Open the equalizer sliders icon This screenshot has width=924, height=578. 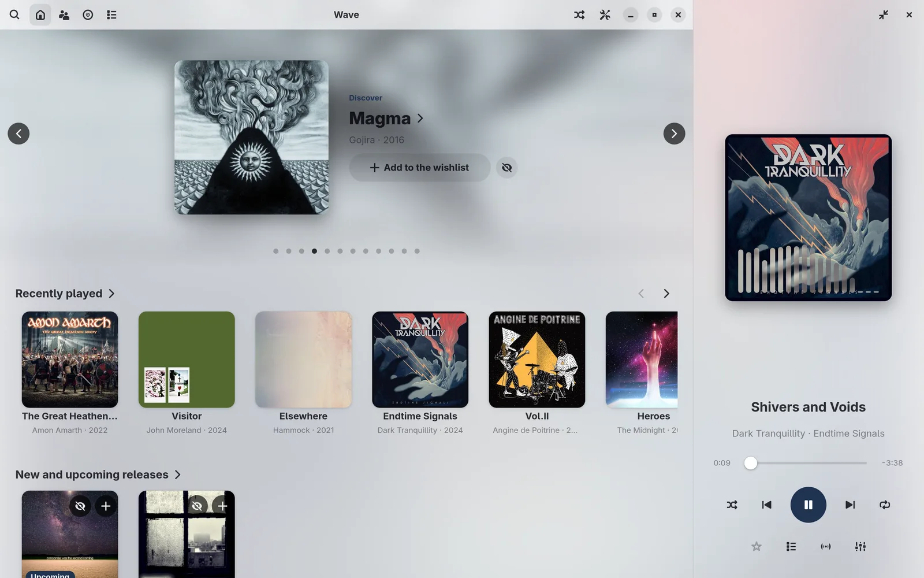click(860, 546)
